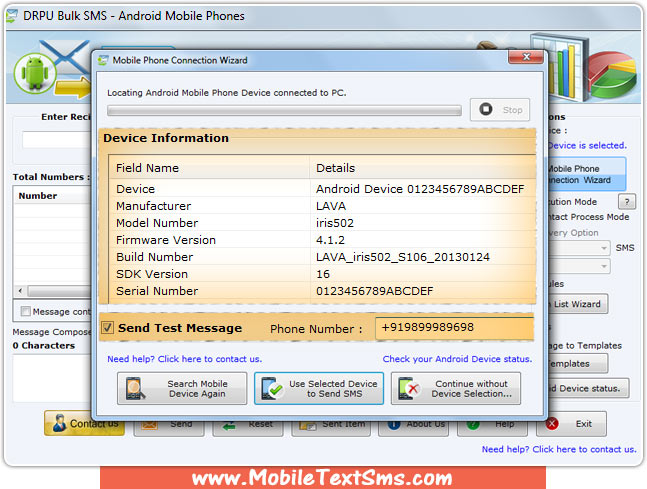Screen dimensions: 647x489
Task: Select the SDK Version row
Action: coord(323,274)
